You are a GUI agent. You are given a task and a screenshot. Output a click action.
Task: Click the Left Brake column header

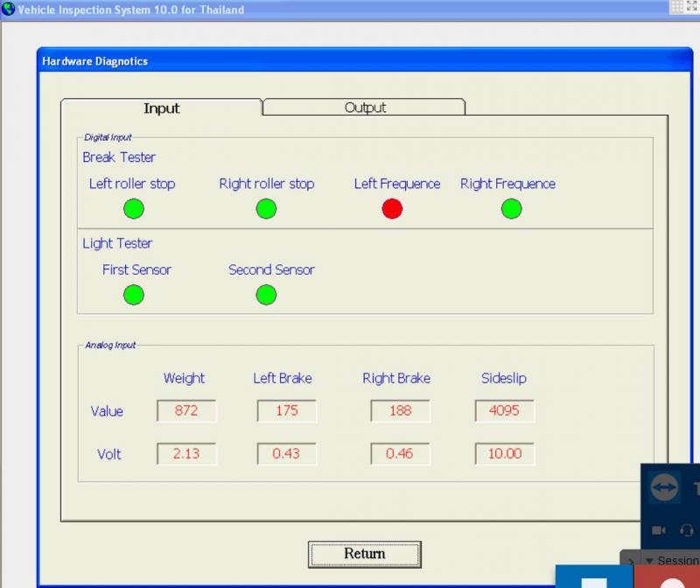coord(282,378)
